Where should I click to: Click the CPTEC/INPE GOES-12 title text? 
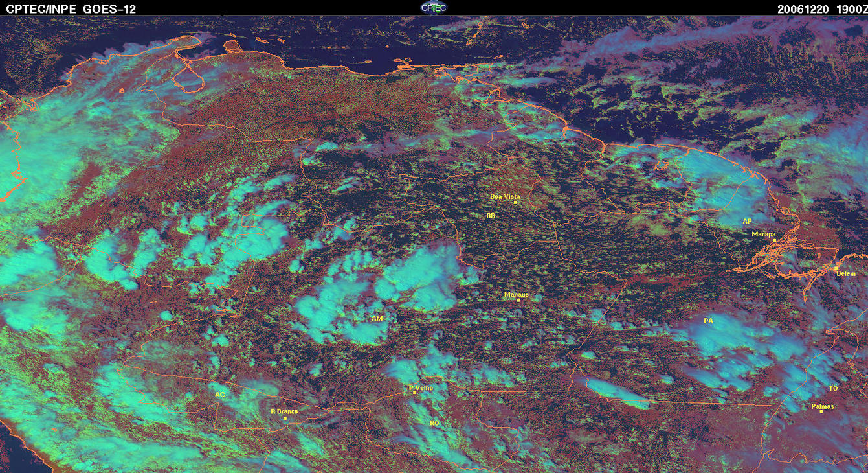[71, 9]
